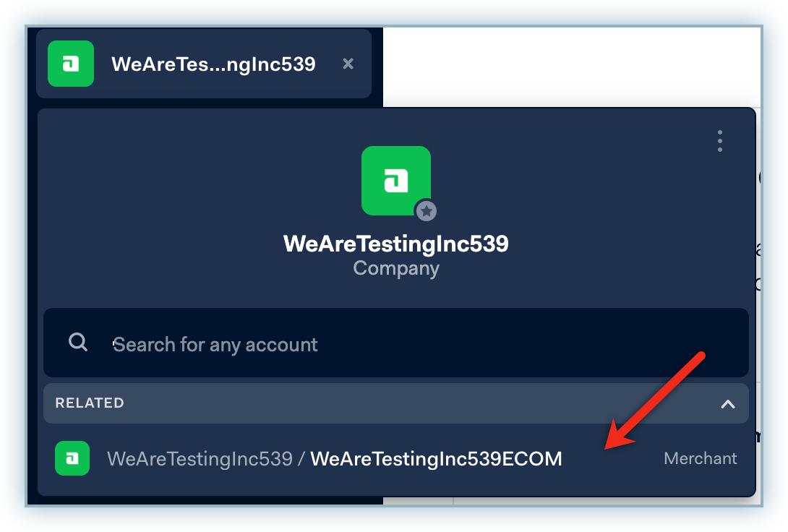The image size is (788, 532).
Task: Click the WeAreTestingInc539 company name heading
Action: tap(395, 244)
